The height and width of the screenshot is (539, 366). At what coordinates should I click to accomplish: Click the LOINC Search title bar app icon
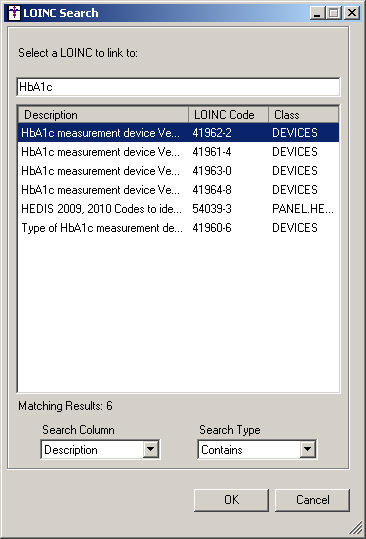tap(14, 13)
